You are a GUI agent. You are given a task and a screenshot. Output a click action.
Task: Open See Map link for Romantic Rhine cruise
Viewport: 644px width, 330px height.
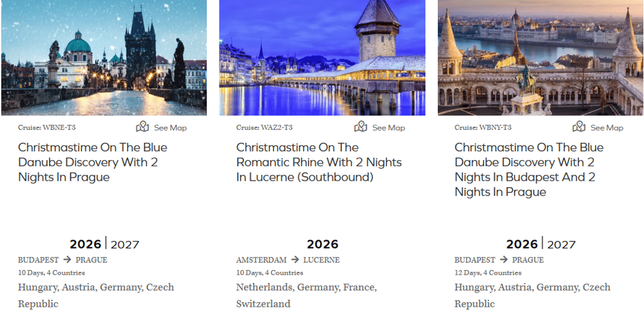click(388, 128)
